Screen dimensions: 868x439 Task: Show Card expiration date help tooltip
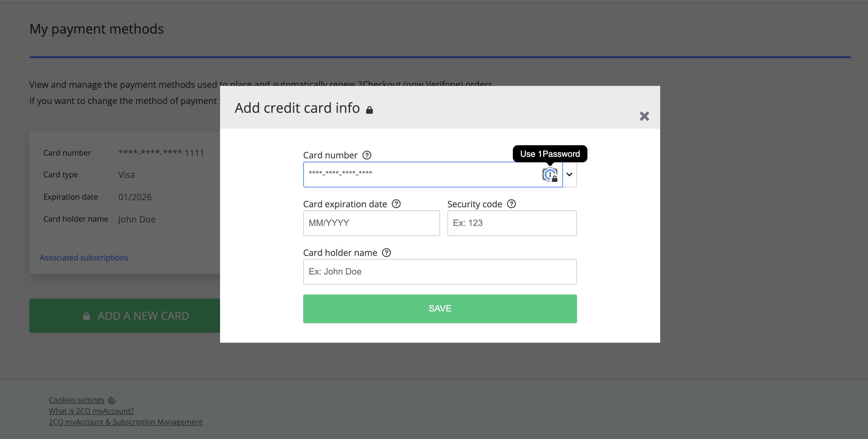[x=396, y=204]
